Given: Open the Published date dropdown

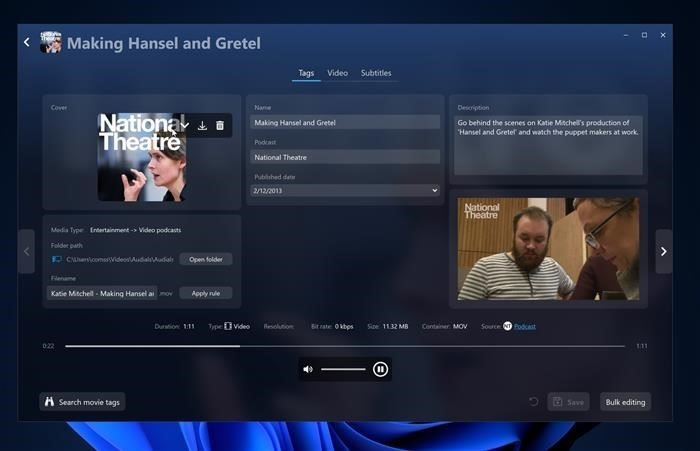Looking at the screenshot, I should click(x=345, y=191).
